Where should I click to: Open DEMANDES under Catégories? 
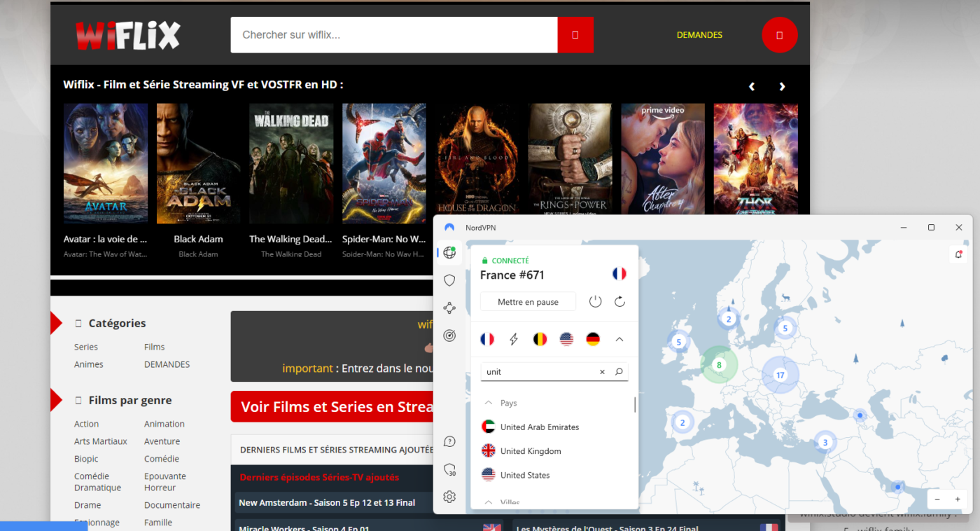coord(167,364)
